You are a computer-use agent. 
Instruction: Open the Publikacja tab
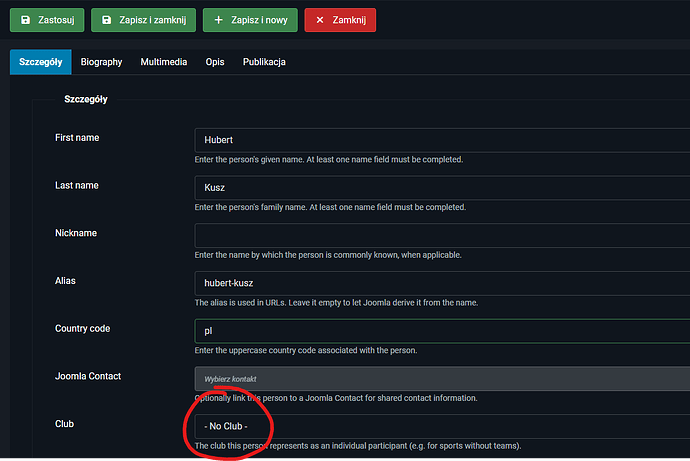point(264,62)
